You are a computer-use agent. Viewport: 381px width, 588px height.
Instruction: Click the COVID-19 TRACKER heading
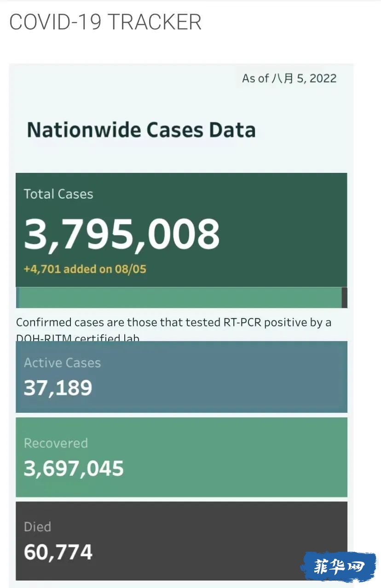(105, 22)
